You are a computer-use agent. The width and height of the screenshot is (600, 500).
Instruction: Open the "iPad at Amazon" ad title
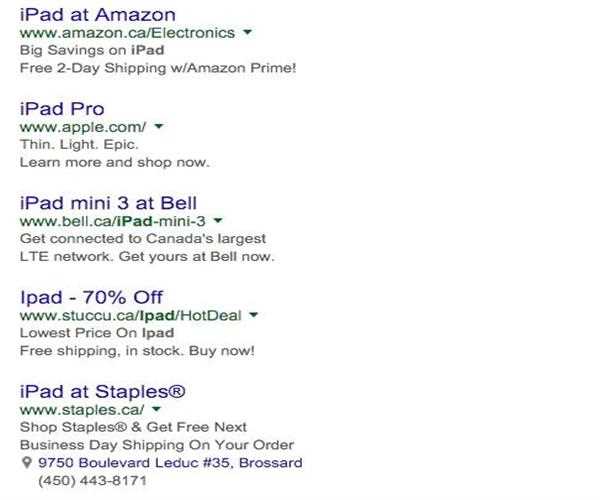(x=97, y=15)
